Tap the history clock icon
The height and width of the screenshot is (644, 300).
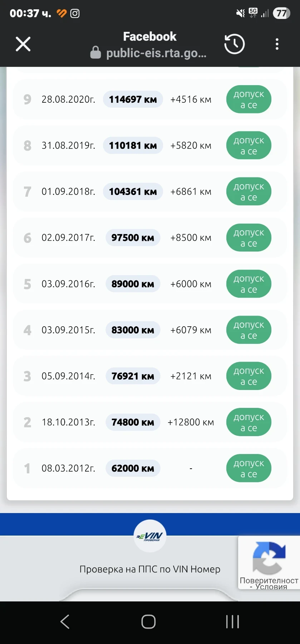point(234,44)
